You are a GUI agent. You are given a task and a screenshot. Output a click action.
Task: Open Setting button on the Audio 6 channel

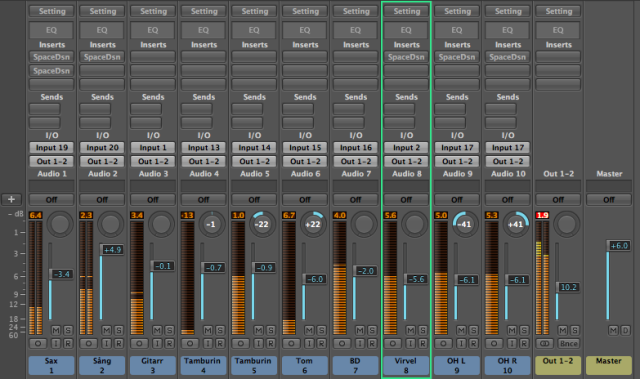pyautogui.click(x=305, y=11)
